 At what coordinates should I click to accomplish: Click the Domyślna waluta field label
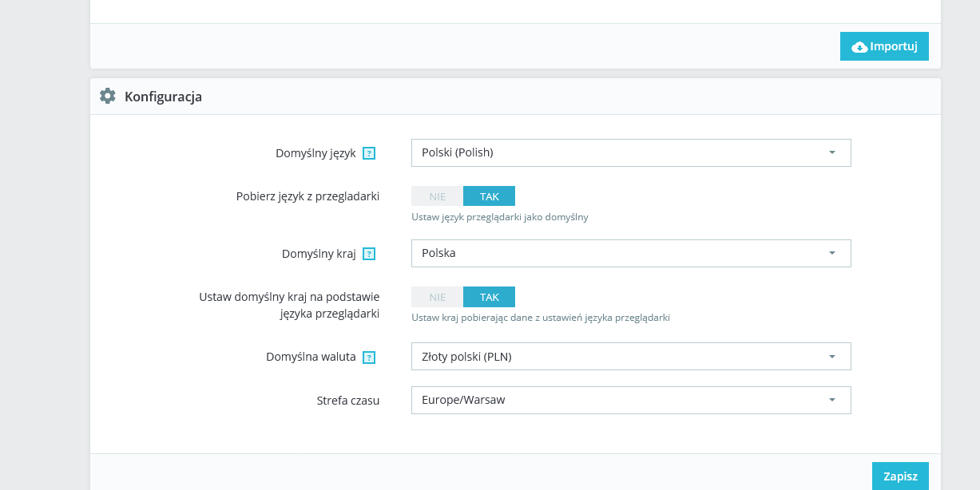click(311, 357)
